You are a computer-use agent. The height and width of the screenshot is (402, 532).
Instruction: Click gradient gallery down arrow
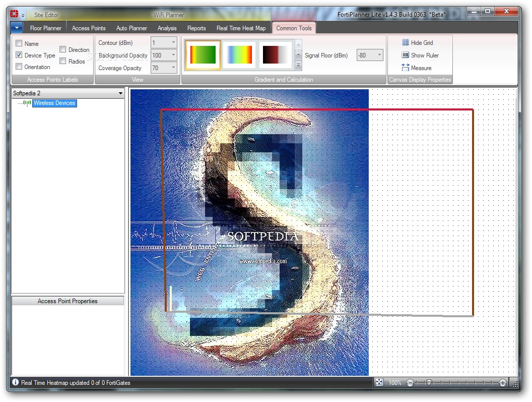(299, 54)
